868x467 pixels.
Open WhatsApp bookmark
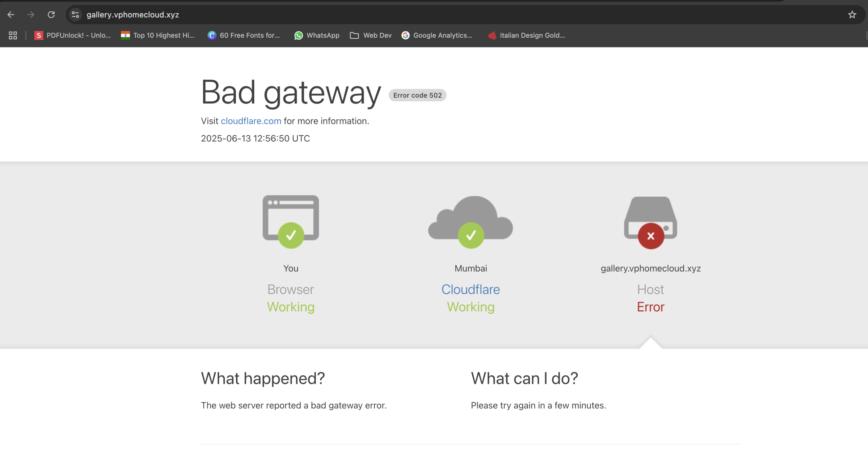tap(317, 35)
